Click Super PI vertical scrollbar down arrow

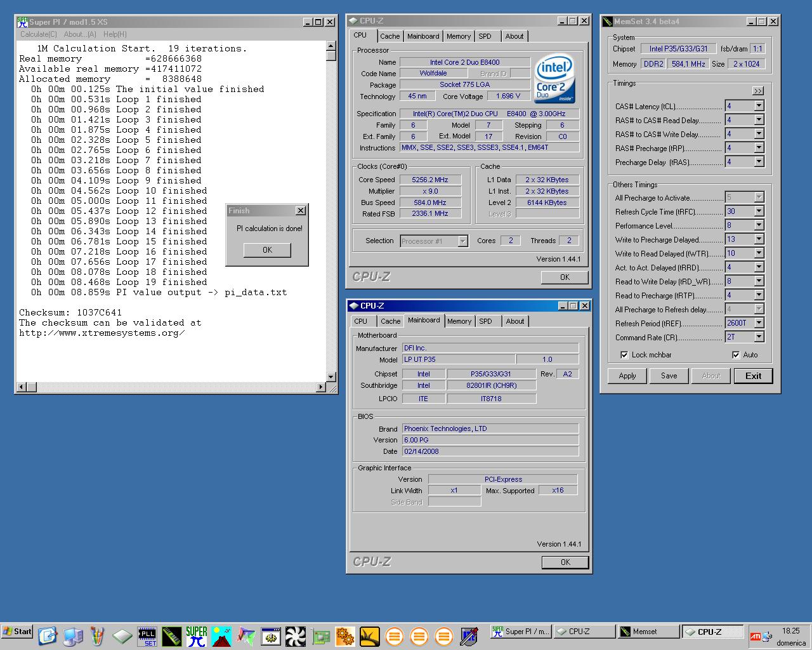(x=331, y=376)
